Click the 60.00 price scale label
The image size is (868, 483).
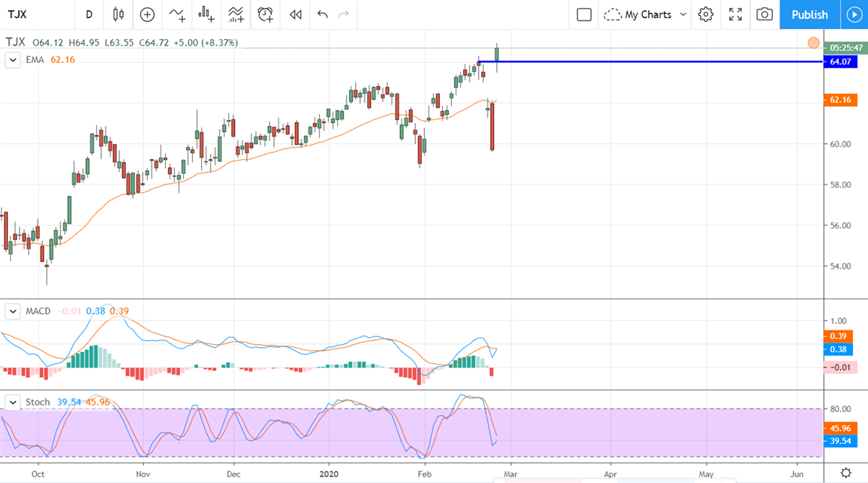840,144
